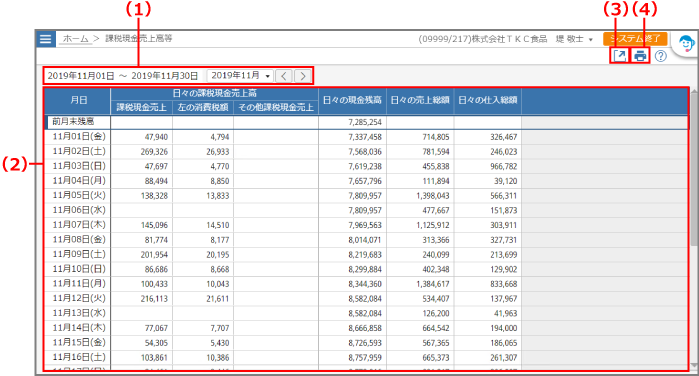Click the purchases value 41,963

coord(506,314)
